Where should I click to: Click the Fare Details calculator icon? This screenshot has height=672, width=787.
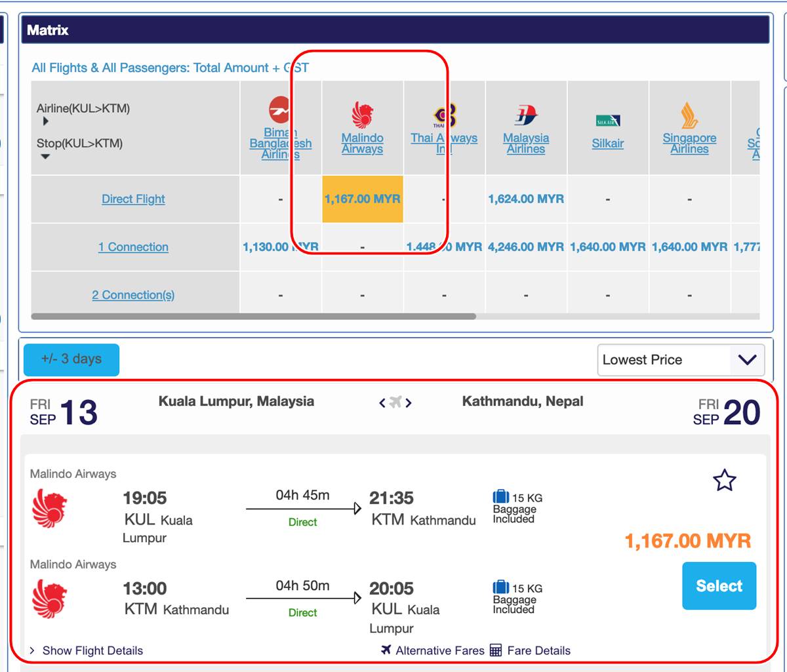click(496, 650)
